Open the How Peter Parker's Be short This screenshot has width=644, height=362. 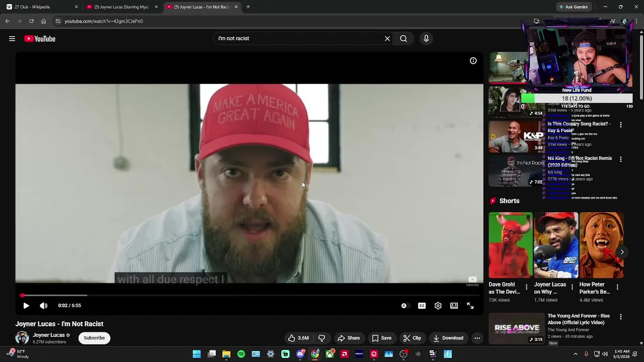[x=601, y=245]
